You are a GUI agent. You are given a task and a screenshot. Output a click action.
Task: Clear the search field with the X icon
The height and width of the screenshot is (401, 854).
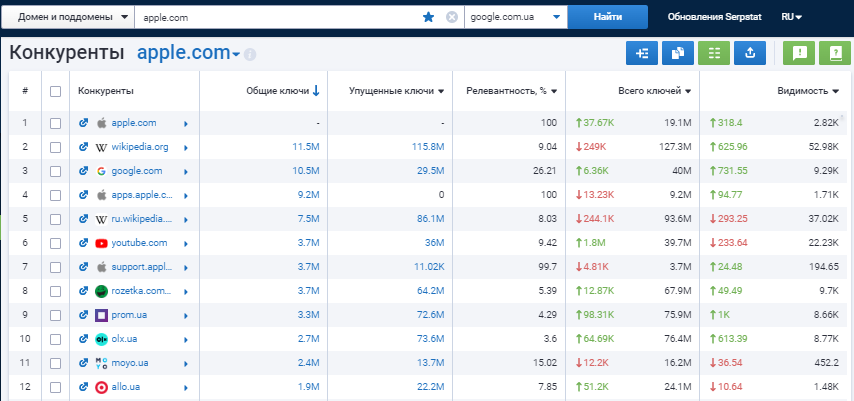[451, 17]
